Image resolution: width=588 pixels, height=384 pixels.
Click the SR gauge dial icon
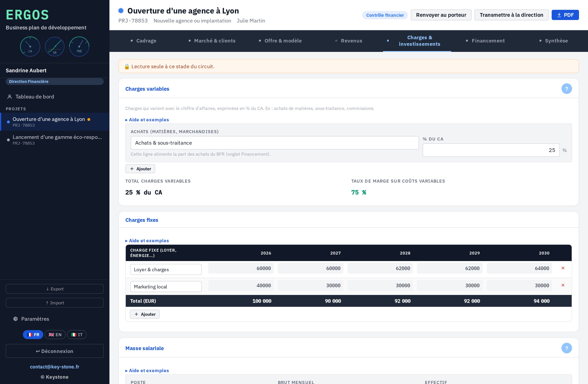55,46
